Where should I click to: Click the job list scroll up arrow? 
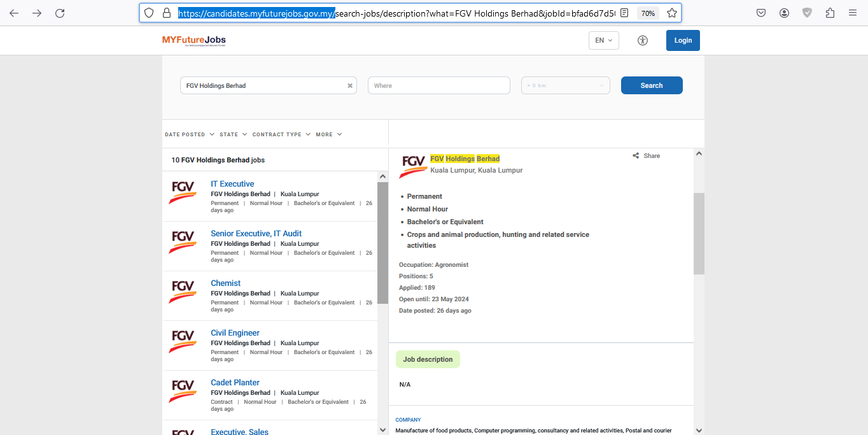[382, 176]
